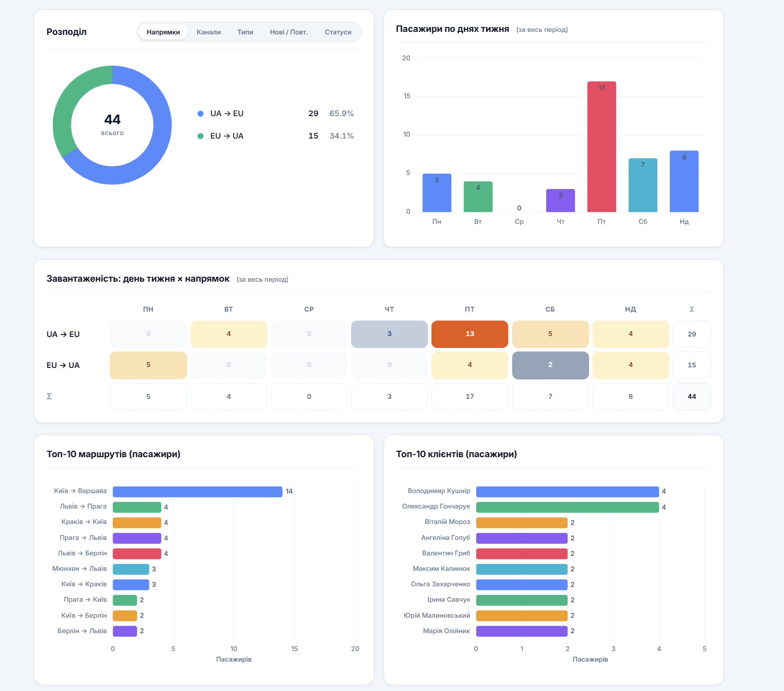The height and width of the screenshot is (691, 784).
Task: Click the EU → UA НД cell with 4
Action: tap(631, 365)
